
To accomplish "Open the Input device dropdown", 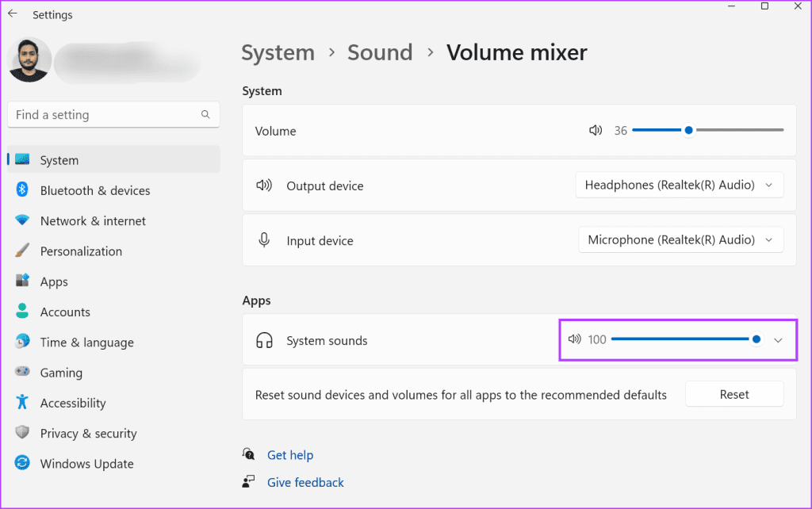I will tap(680, 240).
